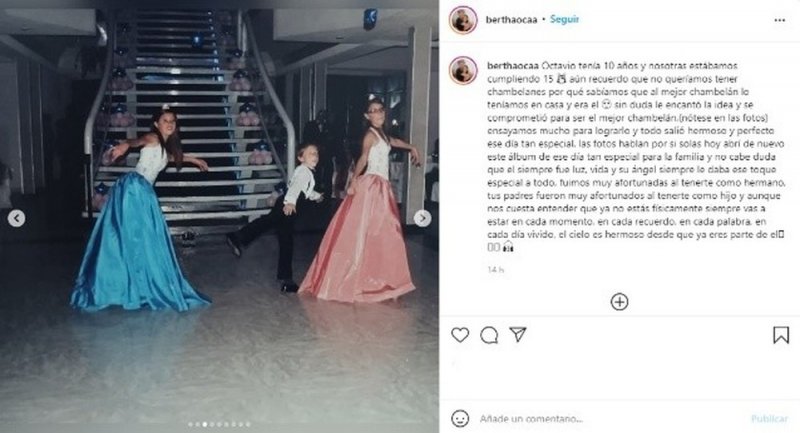Image resolution: width=800 pixels, height=433 pixels.
Task: Select the last carousel indicator dot
Action: tap(248, 424)
